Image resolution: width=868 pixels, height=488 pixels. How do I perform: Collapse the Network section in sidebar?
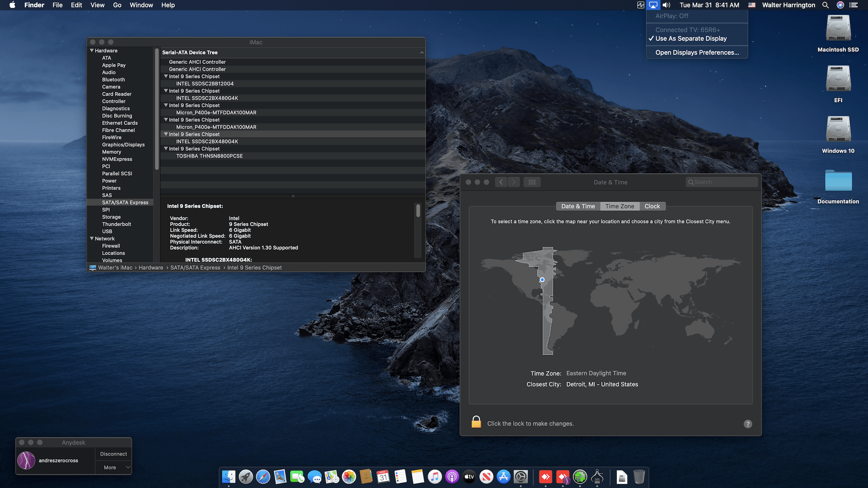[92, 239]
